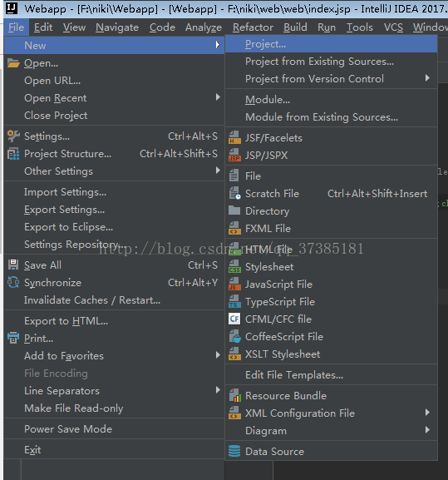Expand the New submenu arrow

tap(218, 45)
